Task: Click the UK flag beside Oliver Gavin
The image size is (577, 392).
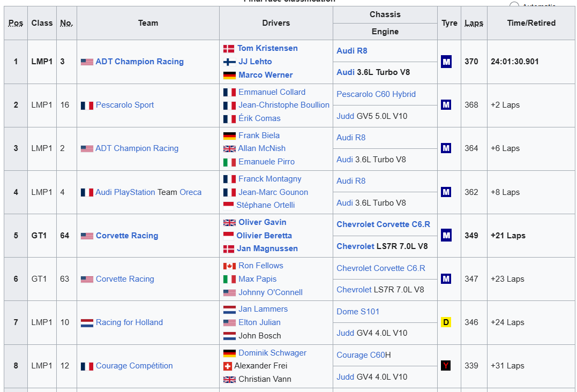Action: pos(229,223)
